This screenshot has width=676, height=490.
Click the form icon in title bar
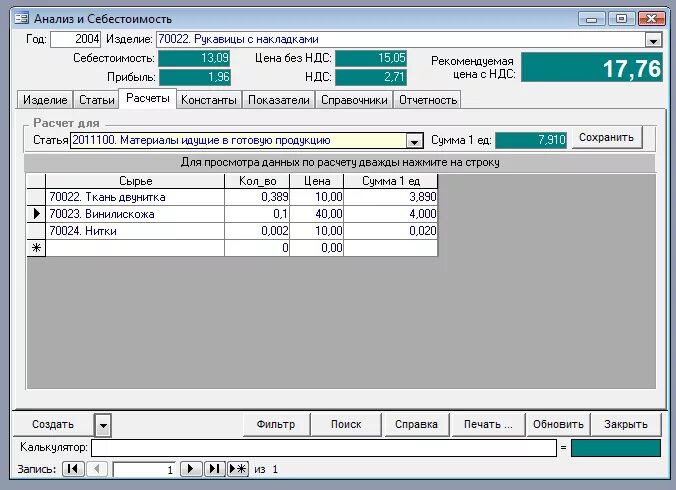[22, 19]
